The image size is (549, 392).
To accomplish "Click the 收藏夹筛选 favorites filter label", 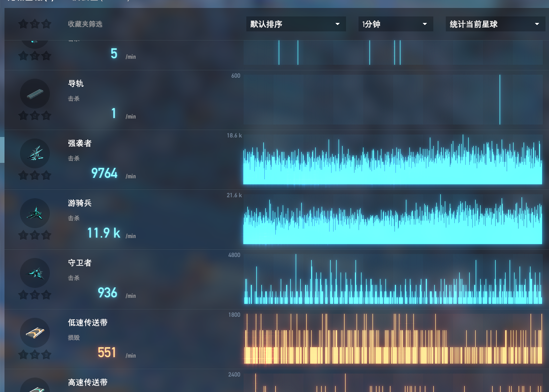I will [85, 24].
